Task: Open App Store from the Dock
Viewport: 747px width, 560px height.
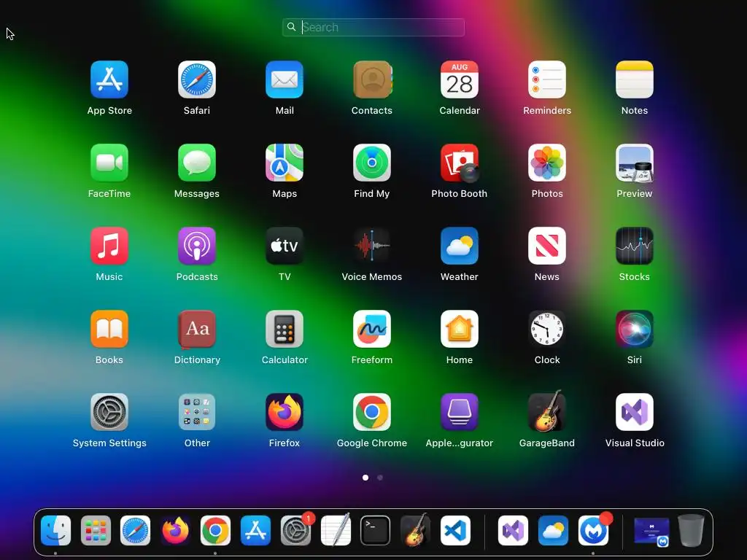Action: [x=255, y=531]
